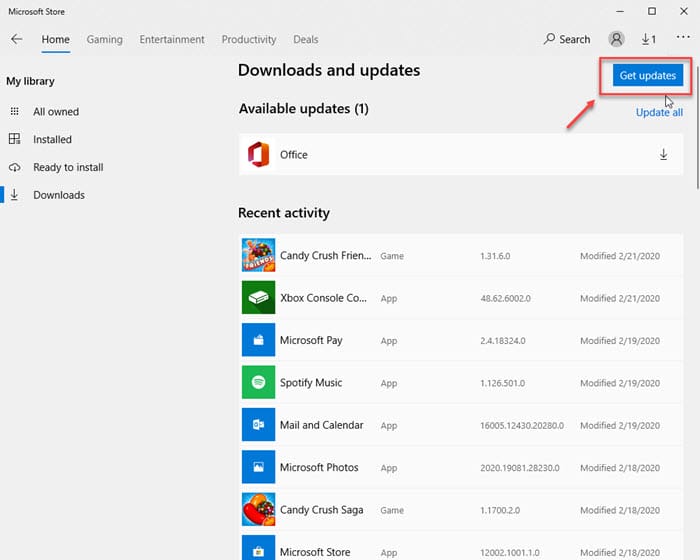Click Modified 2/18/2020 on Photos row
The image size is (700, 560).
click(x=620, y=468)
